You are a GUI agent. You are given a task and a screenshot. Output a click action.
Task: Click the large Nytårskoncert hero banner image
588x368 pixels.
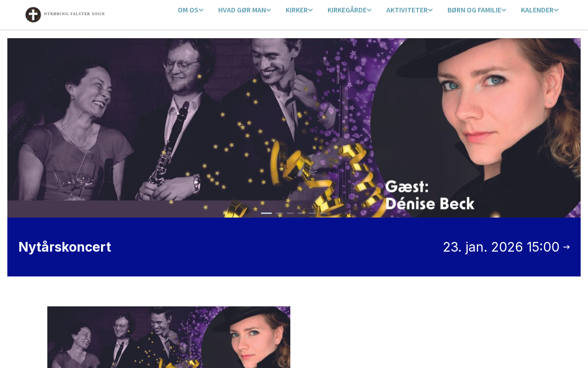coord(294,128)
